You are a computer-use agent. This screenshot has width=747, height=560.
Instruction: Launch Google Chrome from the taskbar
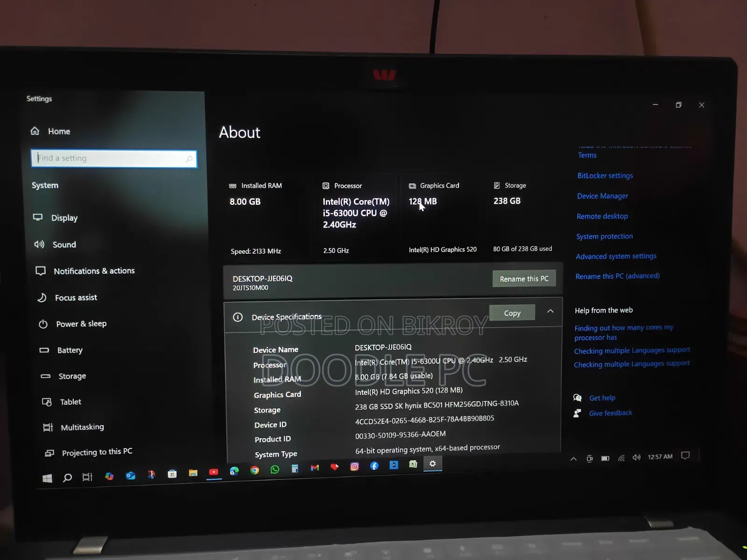(254, 470)
